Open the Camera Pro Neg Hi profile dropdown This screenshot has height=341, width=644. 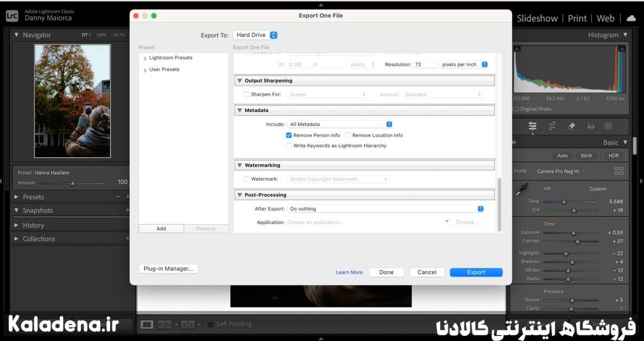click(x=560, y=171)
